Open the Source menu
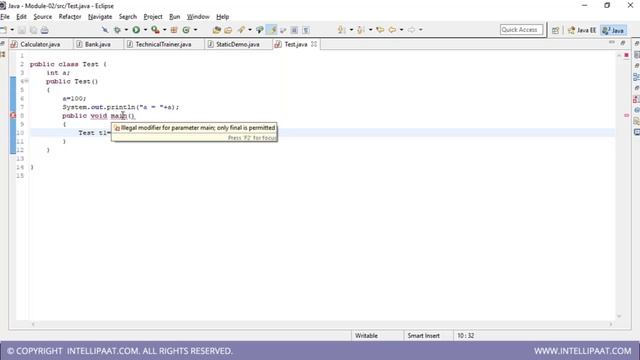640x360 pixels. 42,17
